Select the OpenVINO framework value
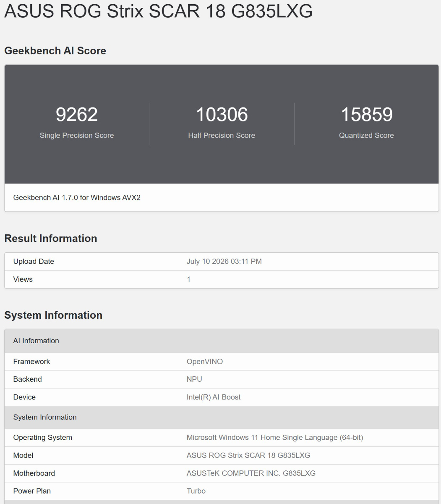Viewport: 441px width, 504px height. (x=205, y=362)
